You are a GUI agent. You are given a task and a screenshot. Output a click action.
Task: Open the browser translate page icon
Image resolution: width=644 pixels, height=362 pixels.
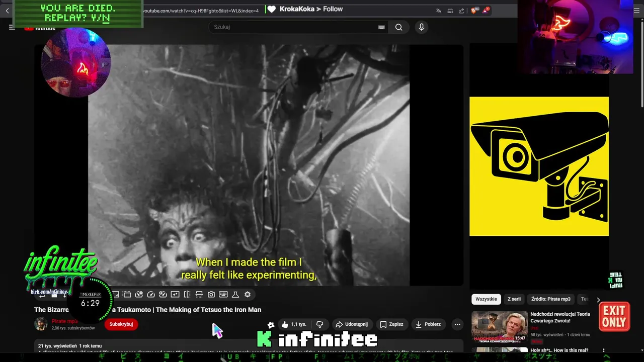point(439,11)
